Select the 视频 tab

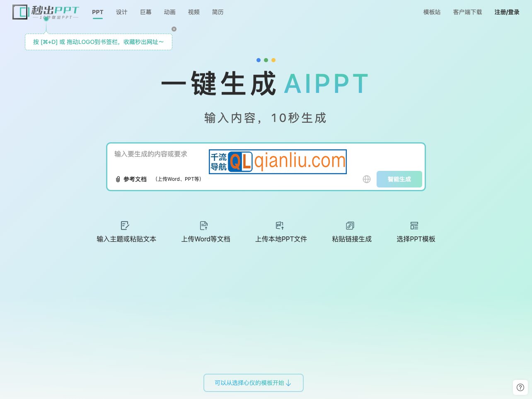[193, 12]
